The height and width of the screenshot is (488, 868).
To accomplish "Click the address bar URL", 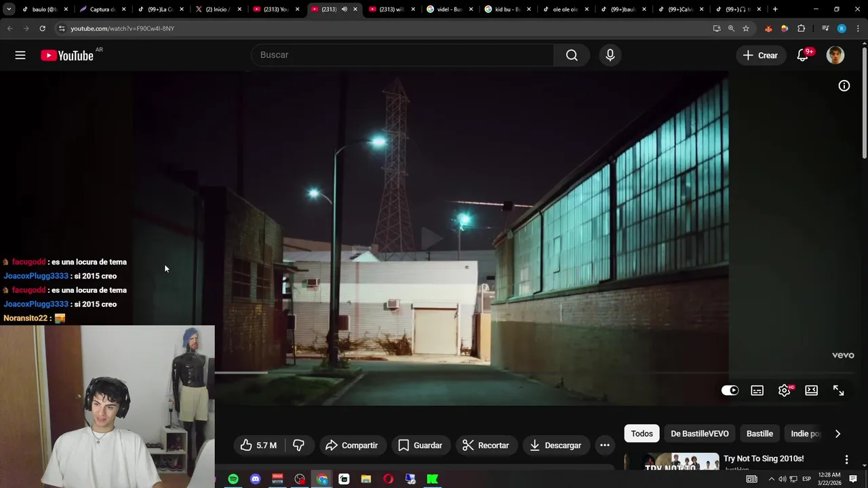I will point(122,28).
